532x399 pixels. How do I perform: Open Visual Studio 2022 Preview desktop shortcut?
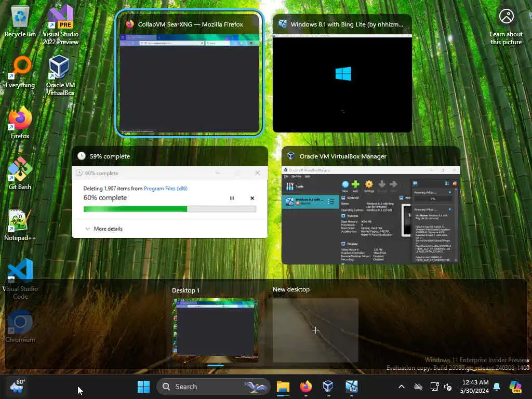60,25
